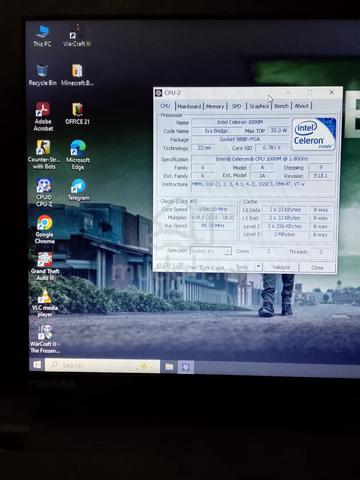Viewport: 360px width, 480px height.
Task: Select the CPU-Z taskbar button
Action: click(185, 367)
